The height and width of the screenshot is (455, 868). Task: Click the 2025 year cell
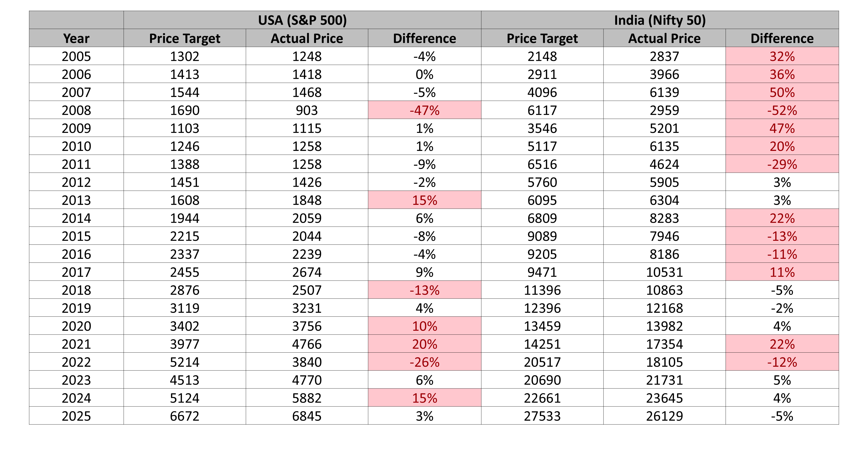76,416
